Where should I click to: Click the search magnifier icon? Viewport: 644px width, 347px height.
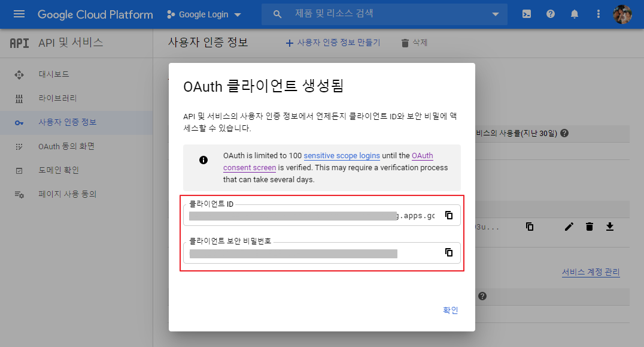pos(277,14)
